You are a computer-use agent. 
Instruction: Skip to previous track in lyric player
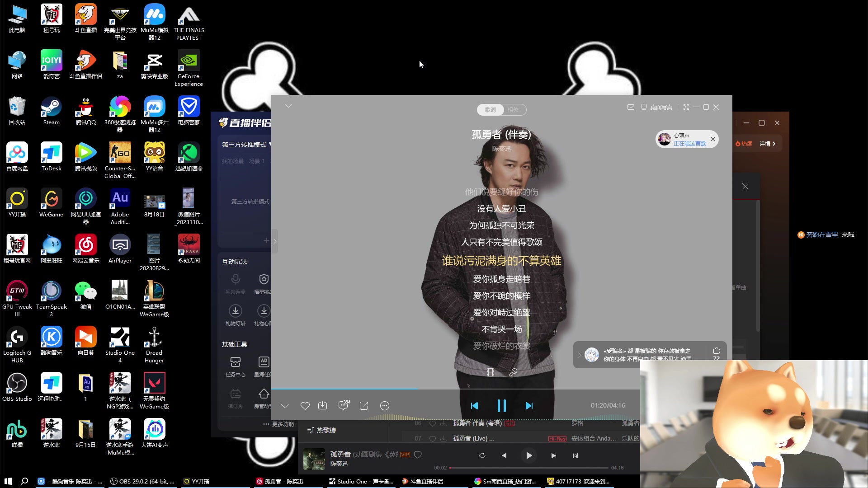pos(474,406)
